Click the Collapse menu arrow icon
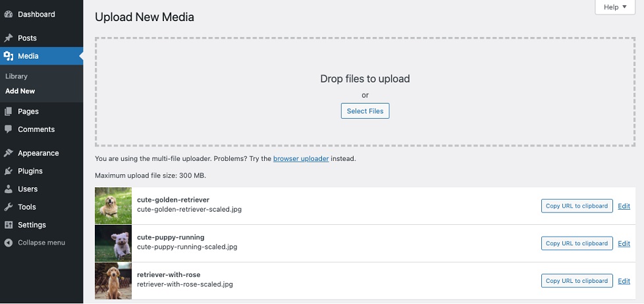 [8, 243]
